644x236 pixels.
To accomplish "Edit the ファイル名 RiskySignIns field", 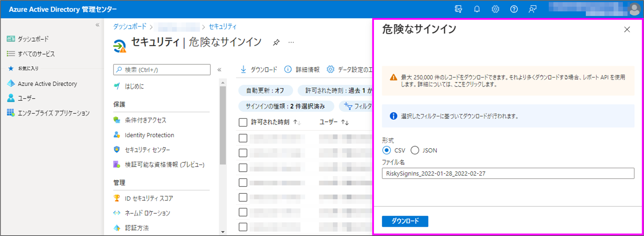I will pos(508,173).
